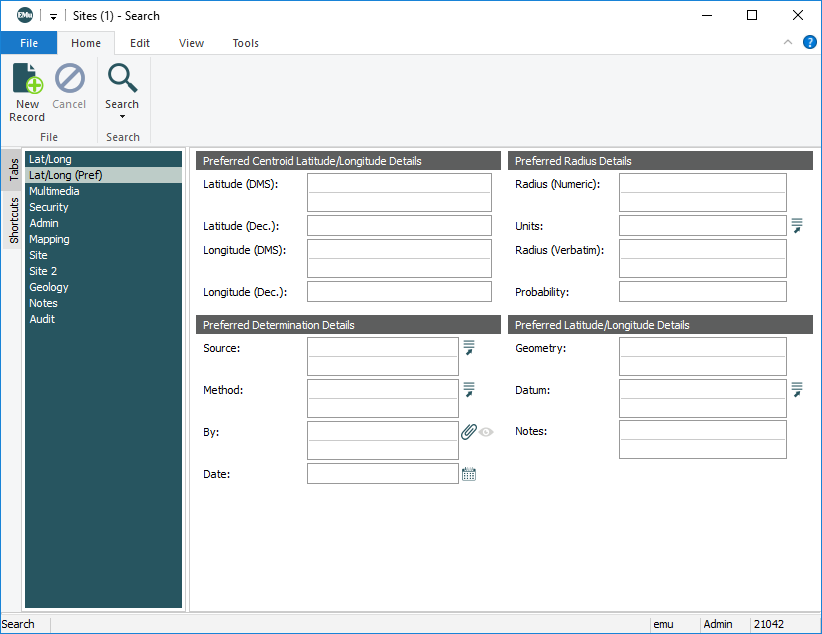Open the Shortcuts side panel
Screen dimensions: 822x634
tap(14, 220)
